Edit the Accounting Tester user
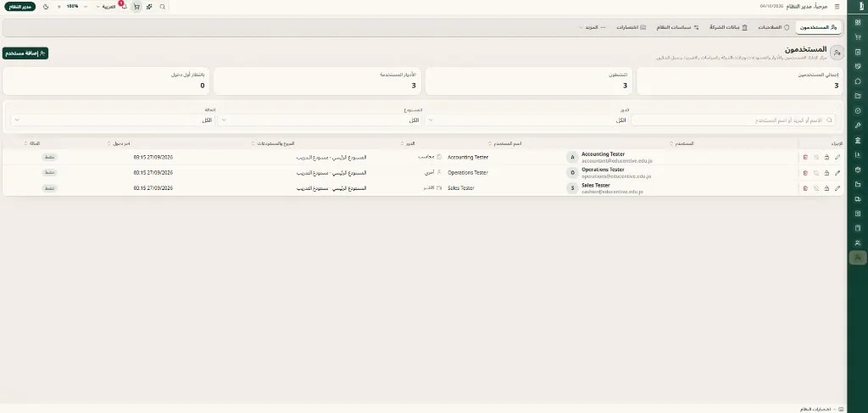 tap(837, 157)
